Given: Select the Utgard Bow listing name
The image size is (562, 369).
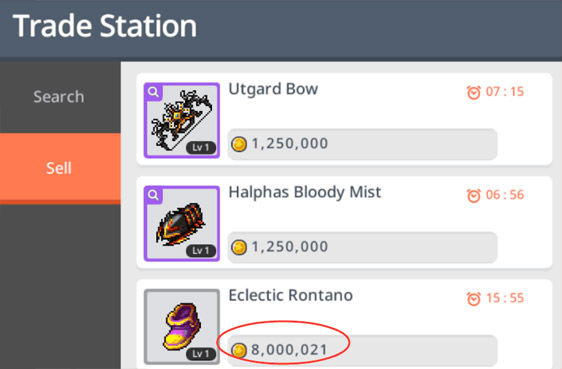Looking at the screenshot, I should click(x=273, y=89).
